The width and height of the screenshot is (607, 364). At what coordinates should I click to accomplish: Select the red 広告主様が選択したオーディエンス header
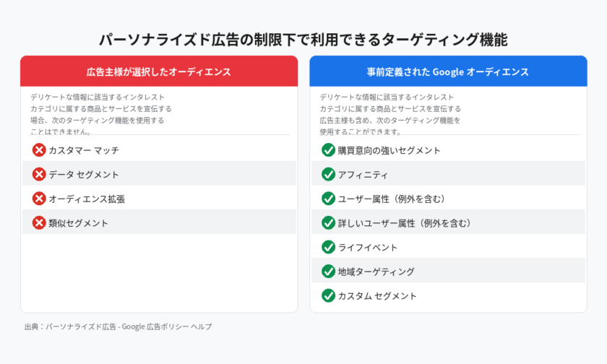(x=159, y=71)
